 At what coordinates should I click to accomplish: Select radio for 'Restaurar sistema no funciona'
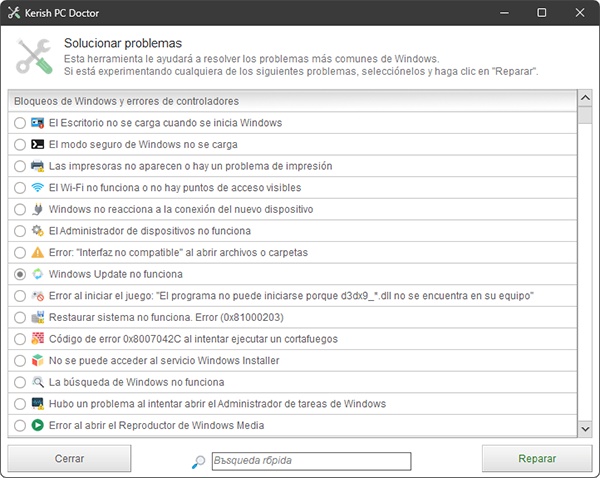click(20, 318)
